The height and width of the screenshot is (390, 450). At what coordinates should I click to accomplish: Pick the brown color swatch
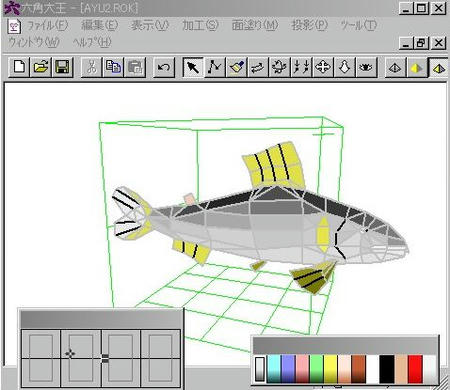[359, 369]
